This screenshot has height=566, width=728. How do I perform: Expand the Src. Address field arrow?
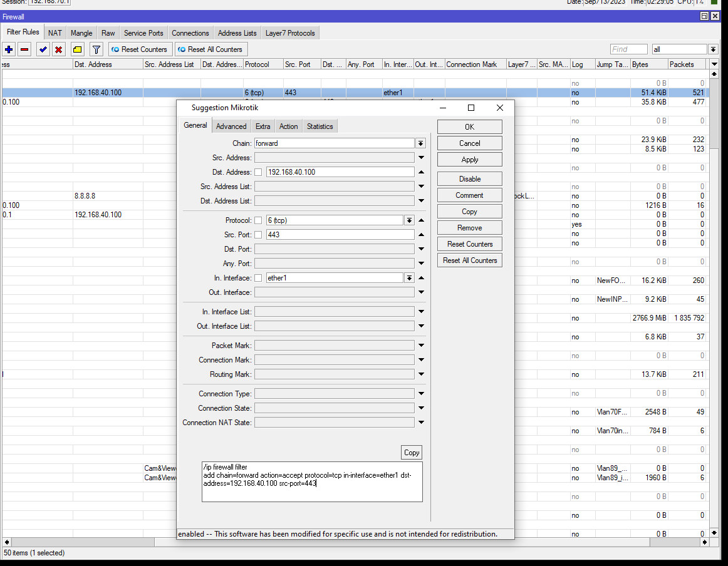pos(421,158)
